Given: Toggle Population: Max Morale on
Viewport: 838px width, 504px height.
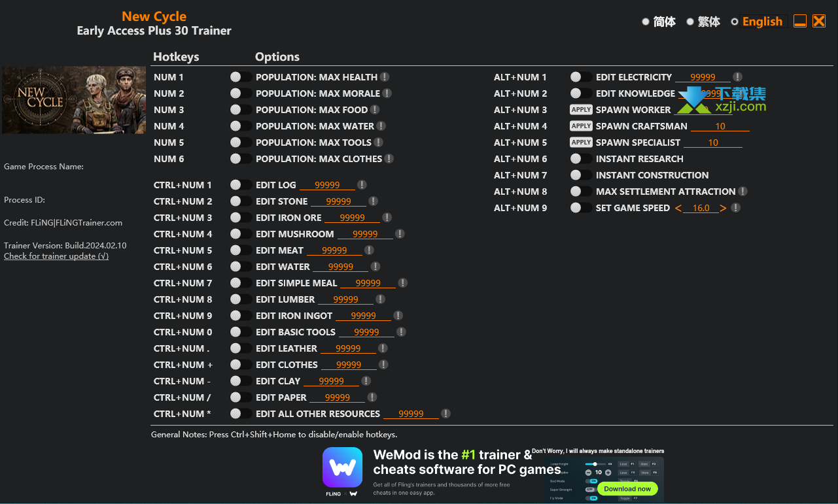Looking at the screenshot, I should (240, 93).
